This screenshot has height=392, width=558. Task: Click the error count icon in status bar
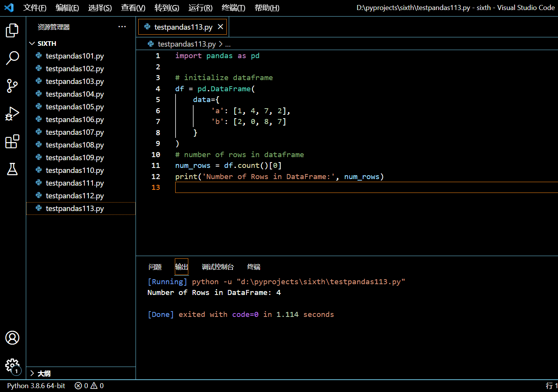(78, 385)
